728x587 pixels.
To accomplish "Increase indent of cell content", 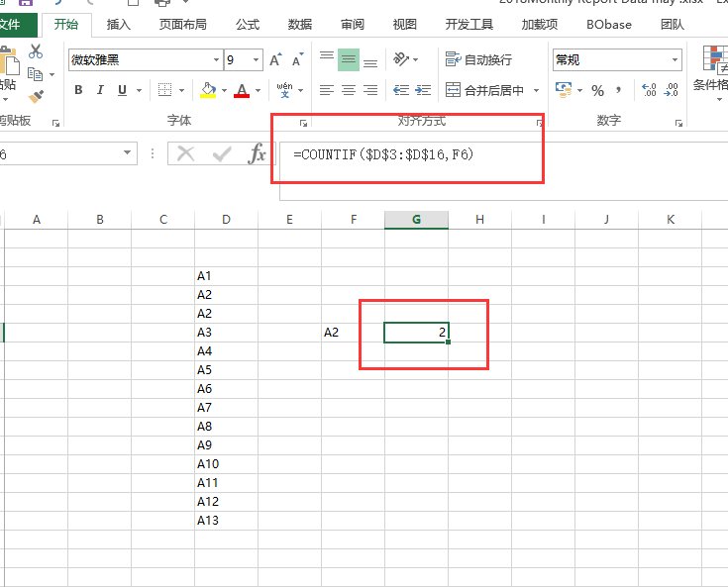I will point(423,89).
